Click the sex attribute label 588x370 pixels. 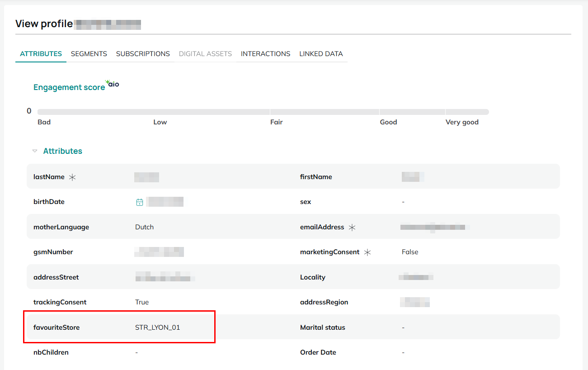click(306, 202)
